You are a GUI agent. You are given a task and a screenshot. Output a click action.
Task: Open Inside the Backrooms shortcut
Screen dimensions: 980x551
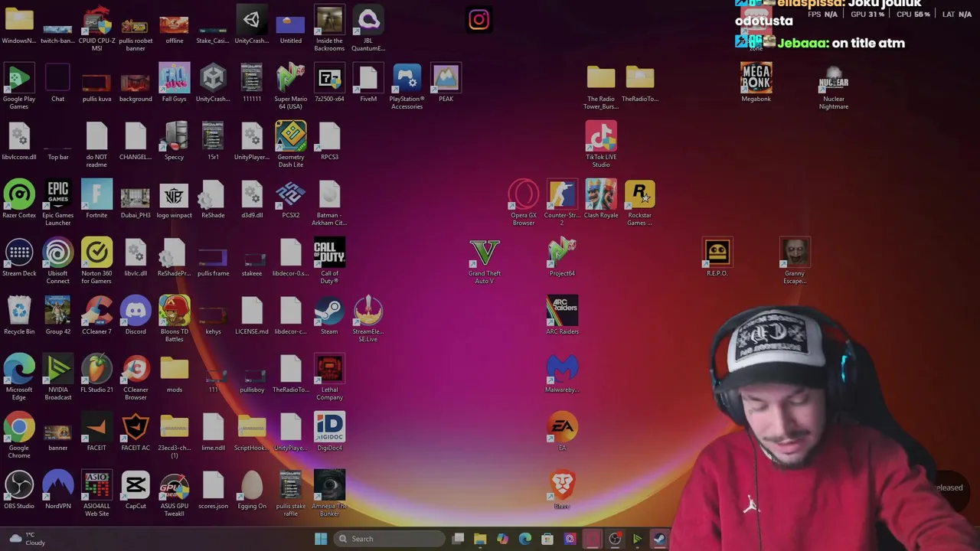coord(329,28)
